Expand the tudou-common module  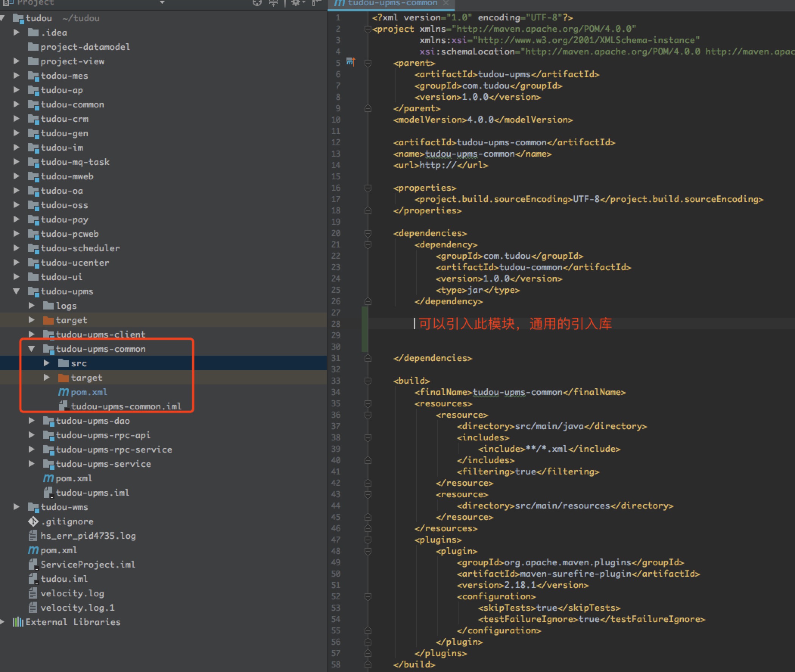(x=16, y=104)
